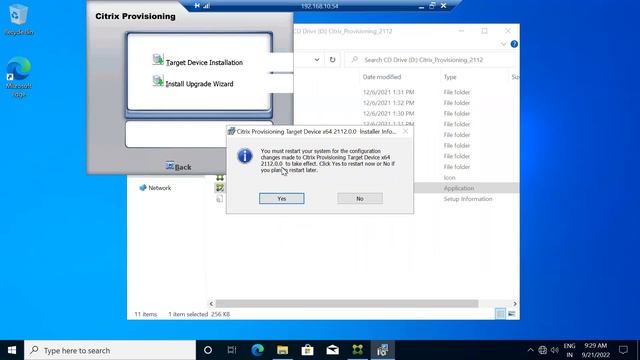The width and height of the screenshot is (640, 360).
Task: Expand the address bar history dropdown
Action: coord(317,60)
